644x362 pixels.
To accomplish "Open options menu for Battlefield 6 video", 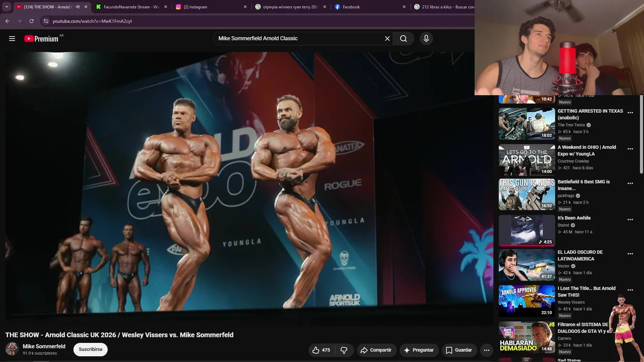I will 630,184.
